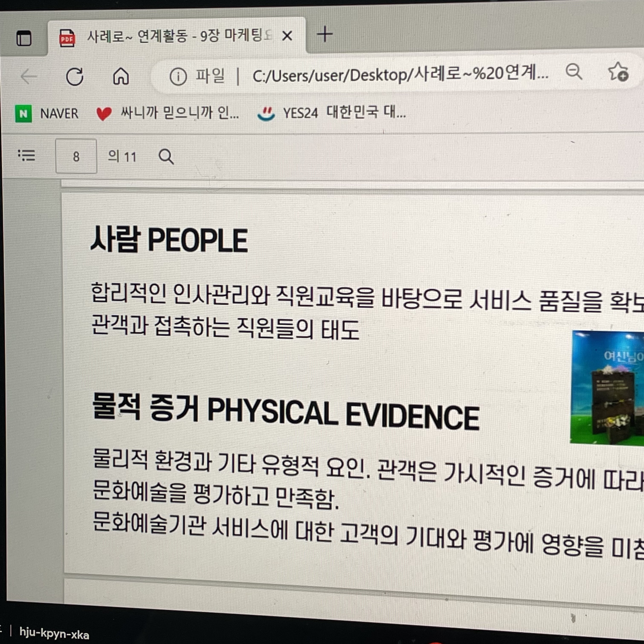Image resolution: width=644 pixels, height=644 pixels.
Task: Go back to previous page
Action: coord(29,77)
